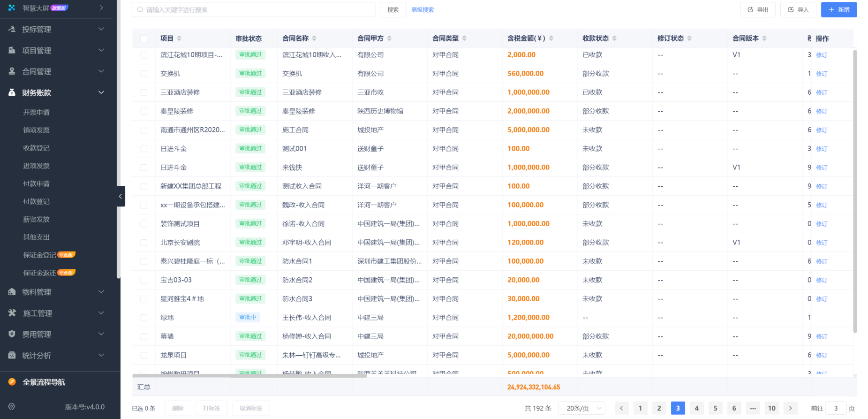868x419 pixels.
Task: Open 保证金登记 submenu item
Action: 39,255
